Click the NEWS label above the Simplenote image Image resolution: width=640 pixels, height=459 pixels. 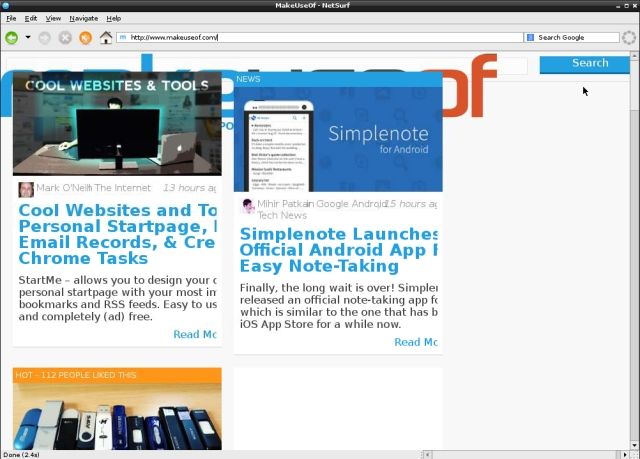pos(248,79)
